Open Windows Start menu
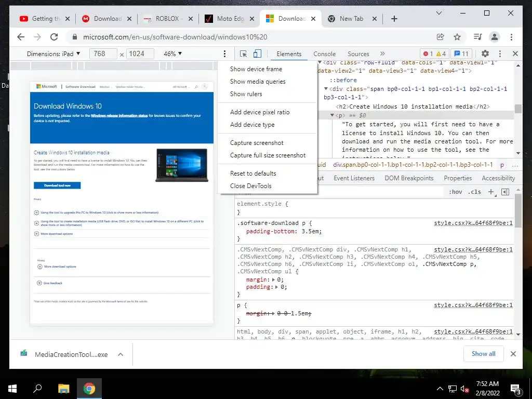This screenshot has width=532, height=399. pos(12,389)
